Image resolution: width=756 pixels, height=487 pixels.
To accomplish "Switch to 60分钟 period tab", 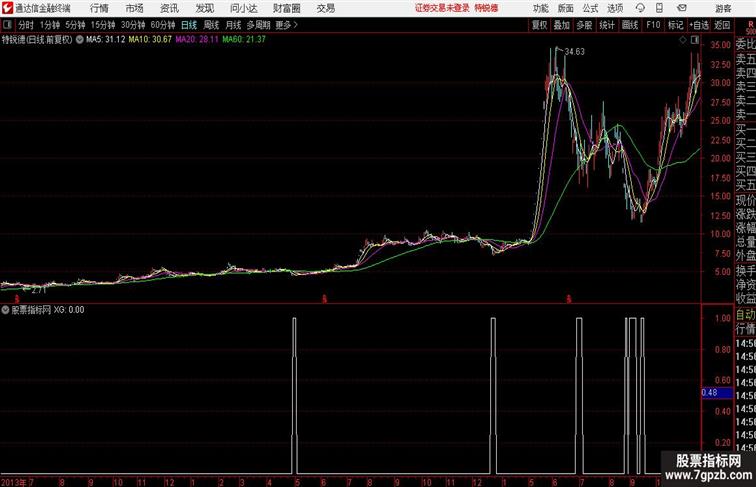I will (x=163, y=25).
